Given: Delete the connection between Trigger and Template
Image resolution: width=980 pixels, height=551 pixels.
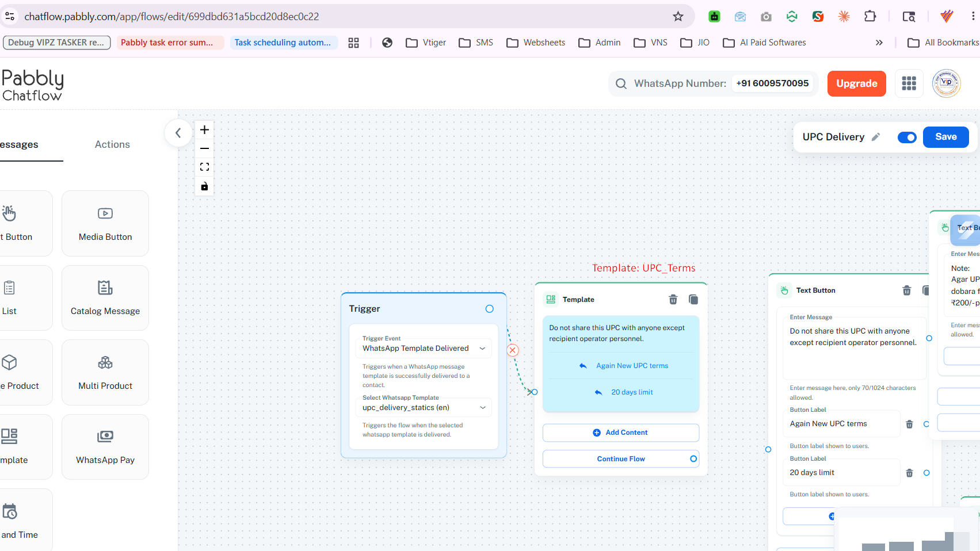Looking at the screenshot, I should pos(513,350).
